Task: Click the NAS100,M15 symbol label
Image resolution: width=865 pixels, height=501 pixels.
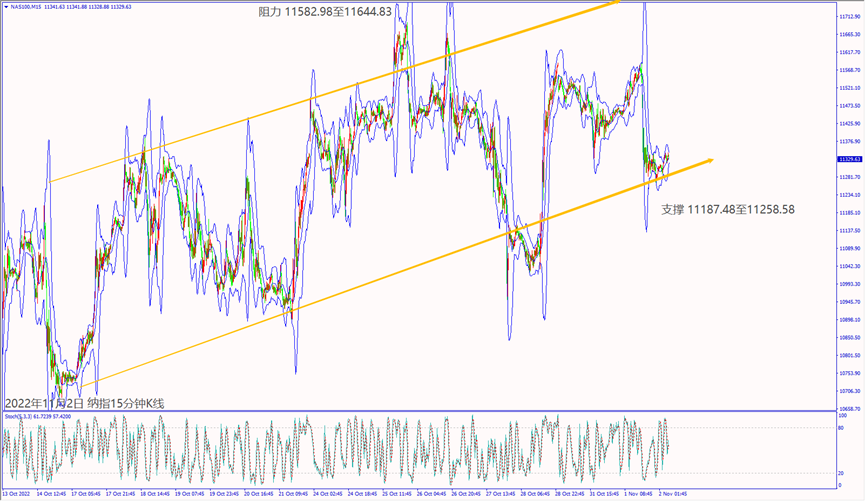Action: coord(22,7)
